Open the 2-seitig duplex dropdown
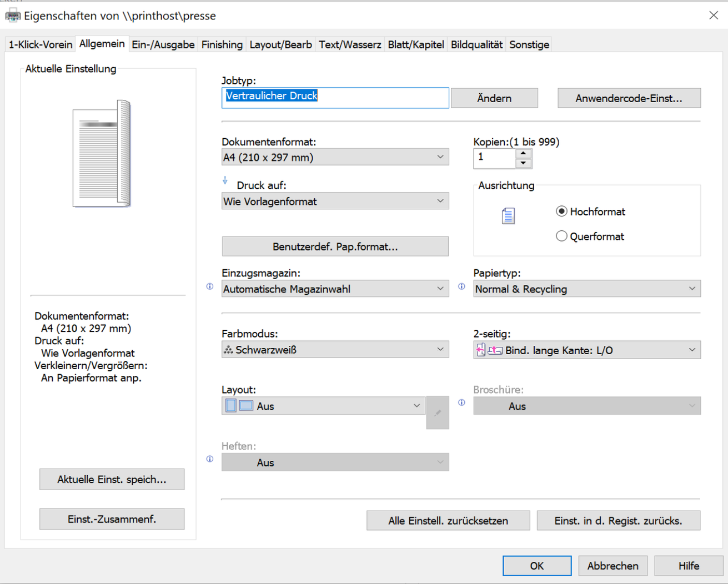Image resolution: width=728 pixels, height=584 pixels. pos(586,350)
